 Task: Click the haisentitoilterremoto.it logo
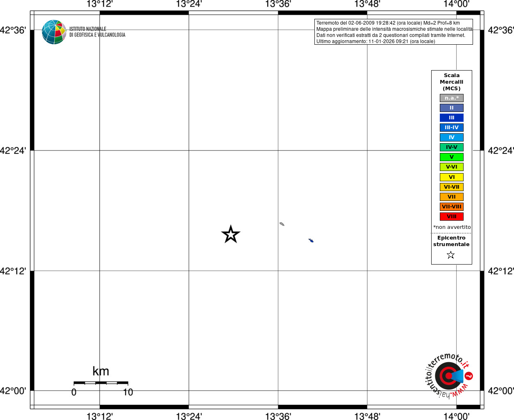(x=449, y=375)
